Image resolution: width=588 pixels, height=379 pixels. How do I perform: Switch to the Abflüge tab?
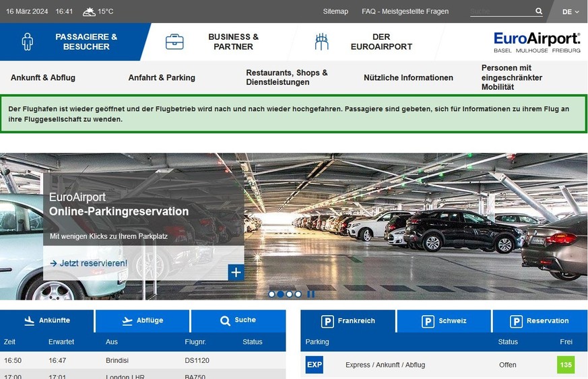pos(143,320)
